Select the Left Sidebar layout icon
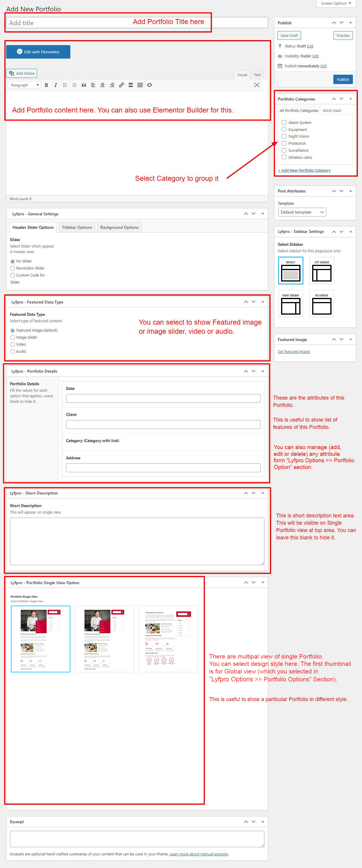This screenshot has height=868, width=362. [x=321, y=271]
